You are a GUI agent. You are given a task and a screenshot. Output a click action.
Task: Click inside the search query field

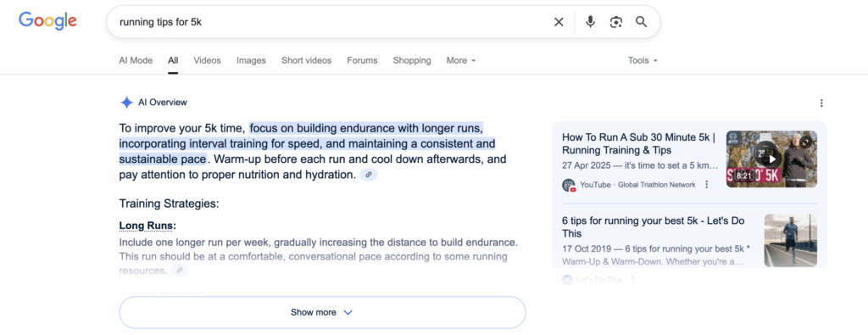pyautogui.click(x=332, y=22)
